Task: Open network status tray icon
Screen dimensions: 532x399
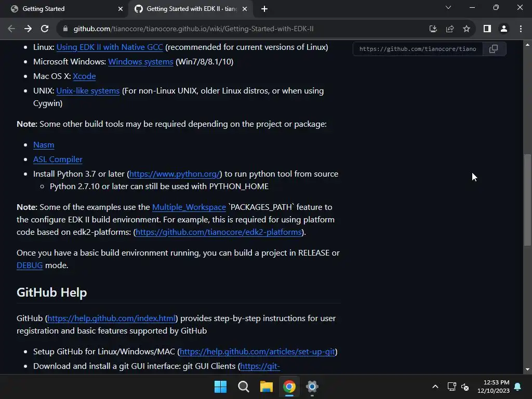Action: (451, 387)
